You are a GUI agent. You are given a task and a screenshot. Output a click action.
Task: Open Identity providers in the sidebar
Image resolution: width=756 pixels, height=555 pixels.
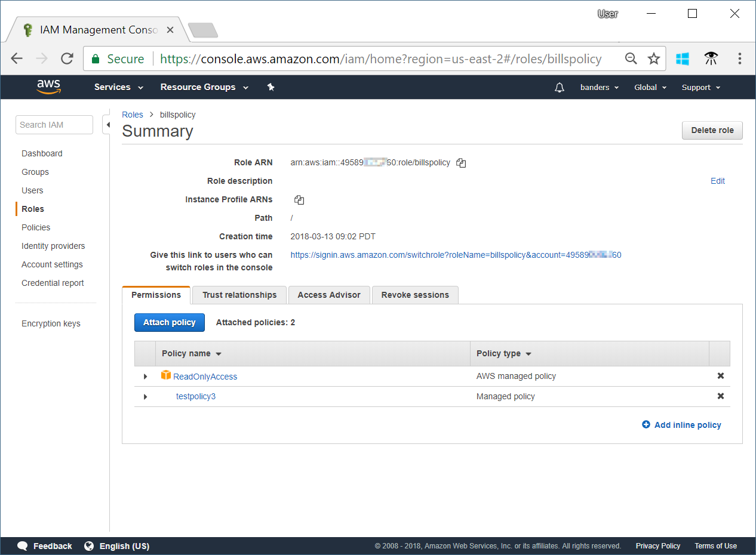(53, 246)
